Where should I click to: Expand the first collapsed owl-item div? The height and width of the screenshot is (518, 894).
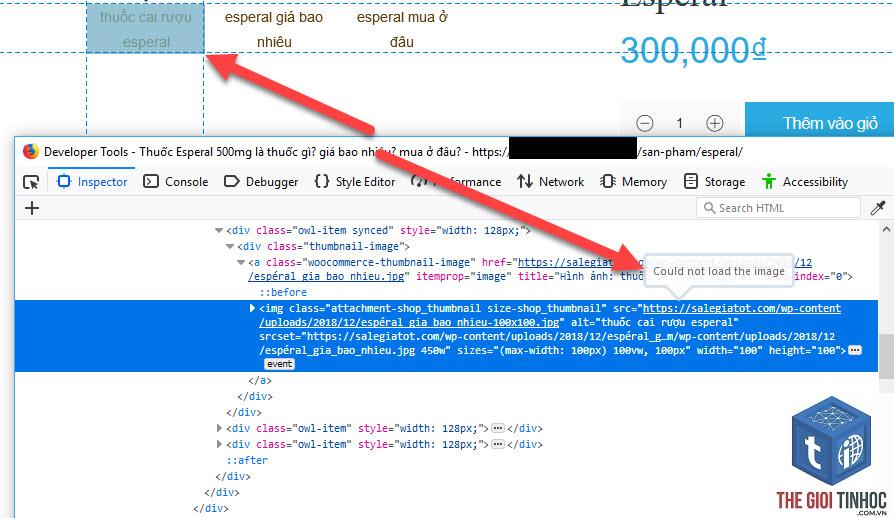tap(219, 428)
